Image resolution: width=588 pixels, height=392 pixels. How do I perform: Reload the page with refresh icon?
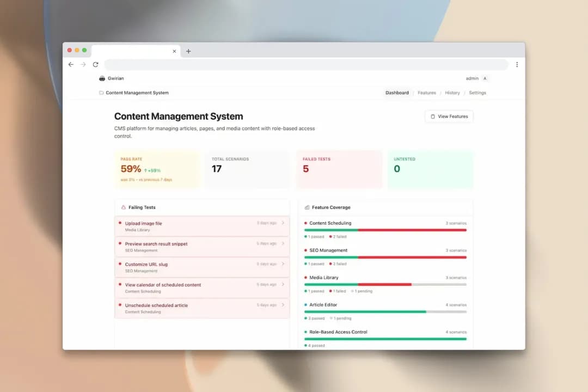[96, 65]
